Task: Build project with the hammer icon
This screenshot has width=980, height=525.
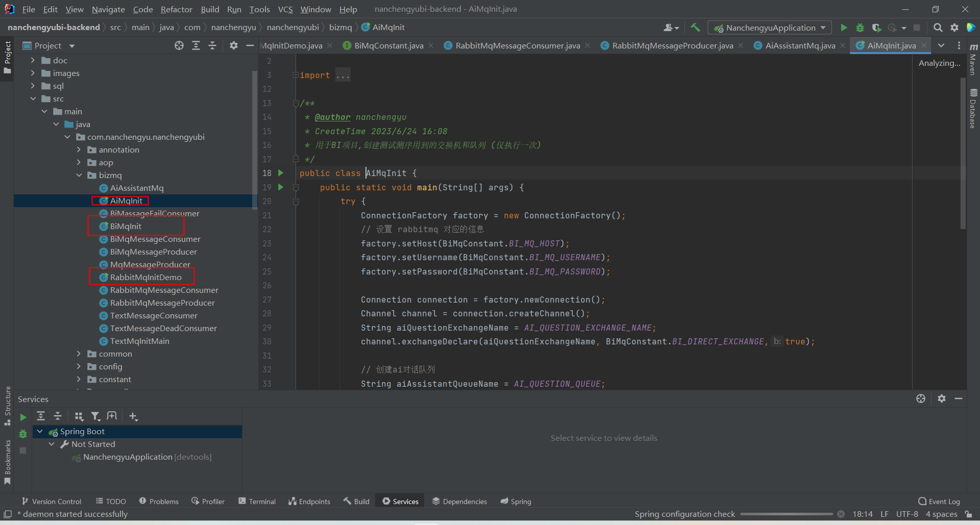Action: 695,28
